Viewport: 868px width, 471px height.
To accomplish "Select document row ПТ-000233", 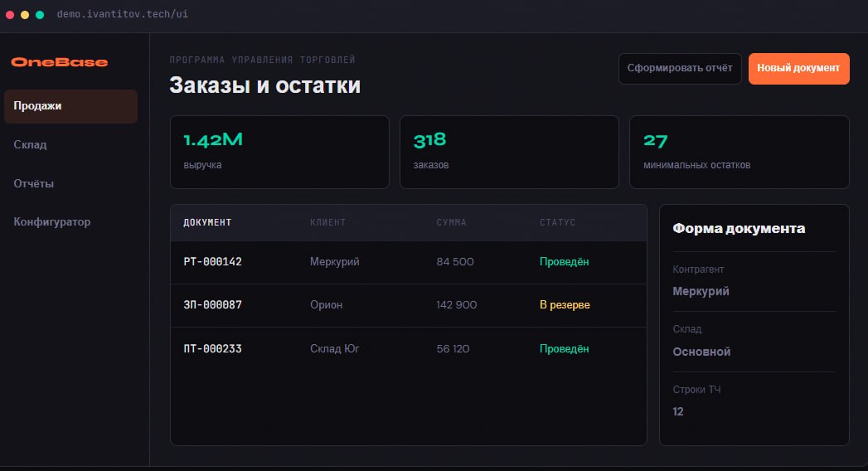I will [x=409, y=349].
